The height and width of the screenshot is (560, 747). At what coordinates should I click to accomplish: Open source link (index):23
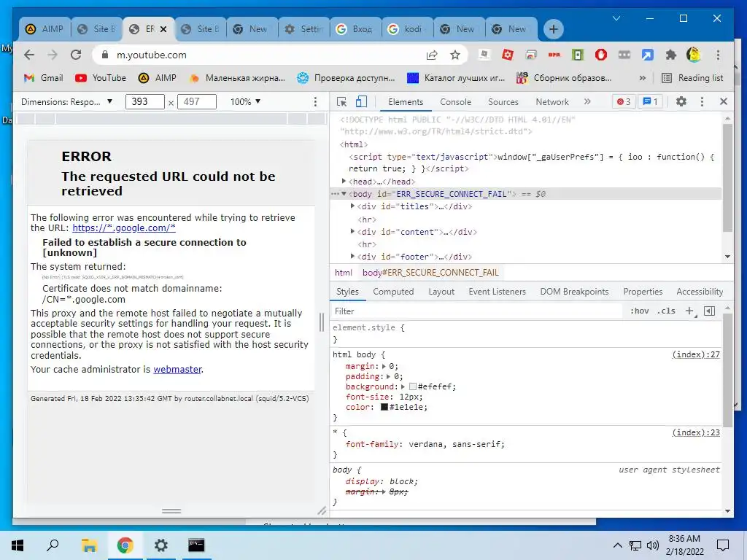[695, 432]
